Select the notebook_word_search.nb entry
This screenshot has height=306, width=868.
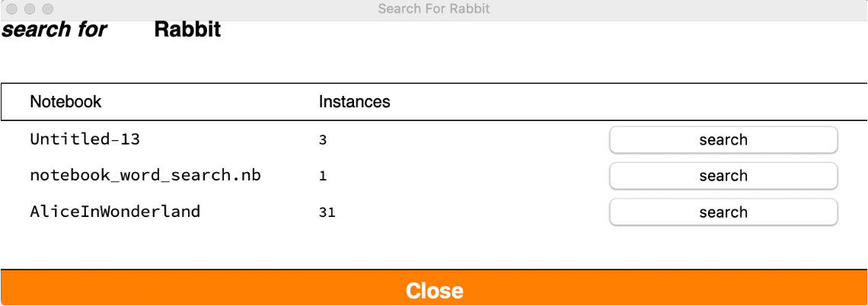point(145,175)
